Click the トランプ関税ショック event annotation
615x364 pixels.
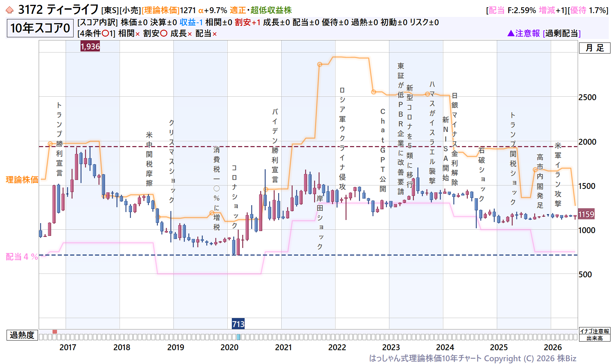[513, 159]
